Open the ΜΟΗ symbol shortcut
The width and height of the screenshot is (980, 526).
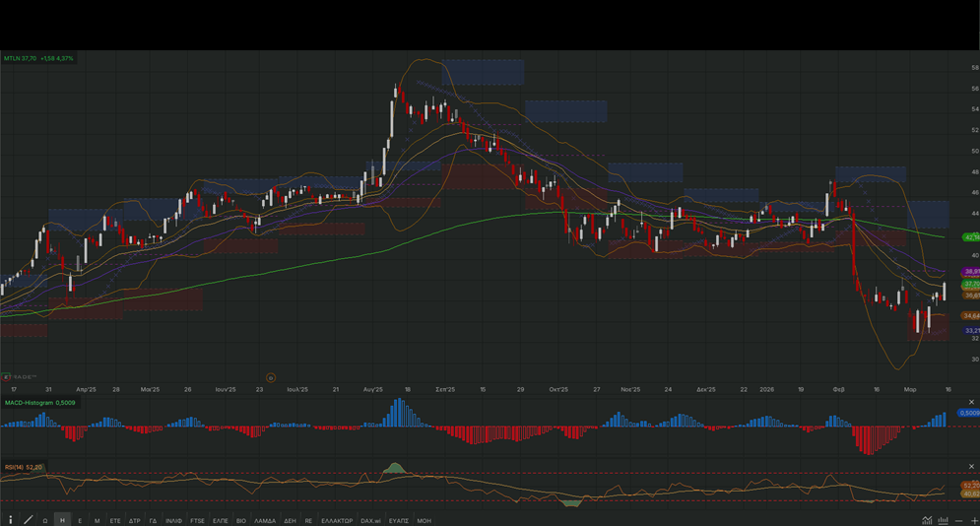click(x=424, y=520)
